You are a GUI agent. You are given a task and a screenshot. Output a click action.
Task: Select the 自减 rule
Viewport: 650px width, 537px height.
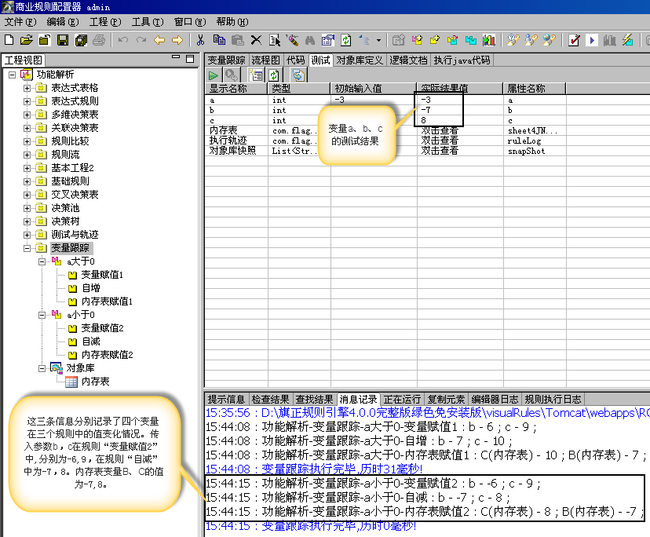point(91,341)
